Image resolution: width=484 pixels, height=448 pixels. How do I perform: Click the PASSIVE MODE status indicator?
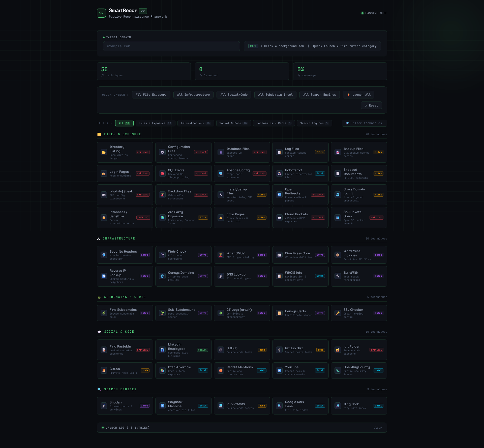point(374,13)
